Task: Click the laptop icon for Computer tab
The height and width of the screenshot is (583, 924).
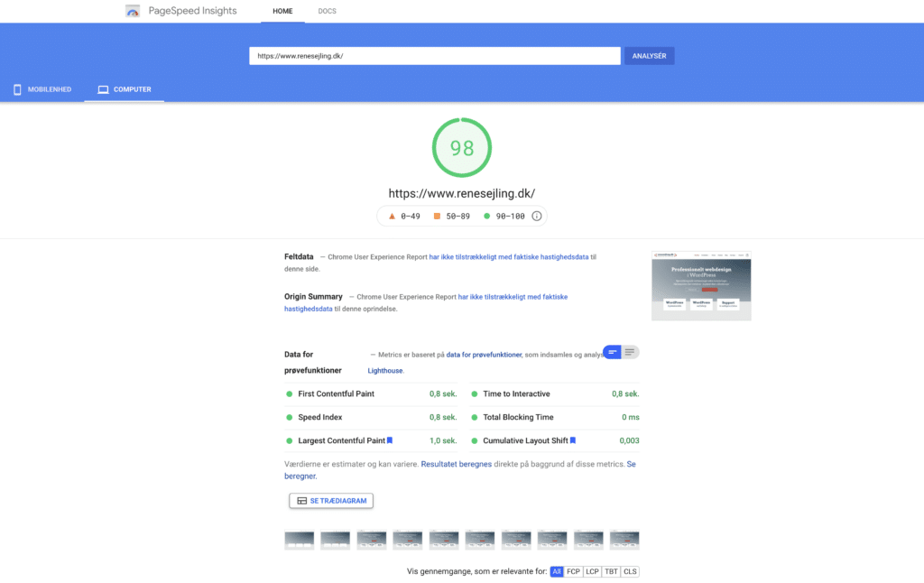Action: tap(103, 89)
